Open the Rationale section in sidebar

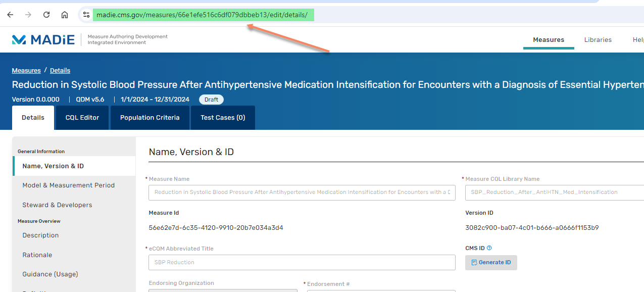tap(37, 255)
